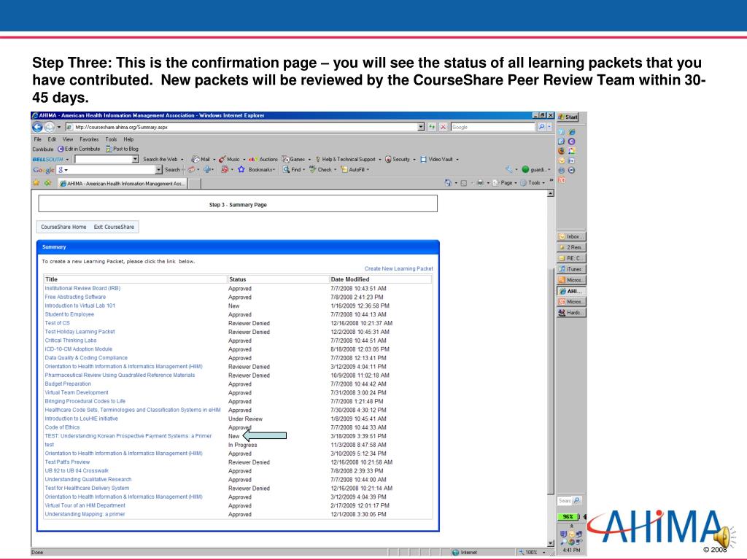Click the Feeds icon in command bar
The image size is (747, 560).
[463, 183]
